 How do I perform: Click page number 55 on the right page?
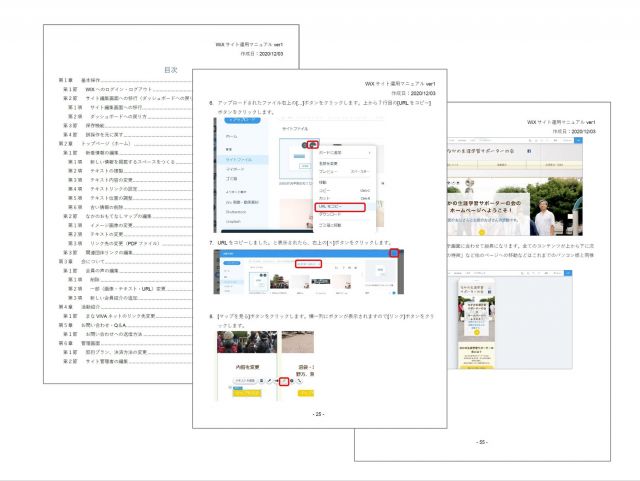click(x=482, y=442)
